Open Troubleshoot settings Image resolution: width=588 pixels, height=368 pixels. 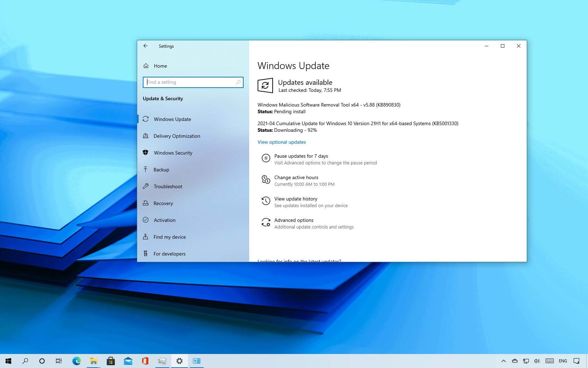[x=193, y=186]
